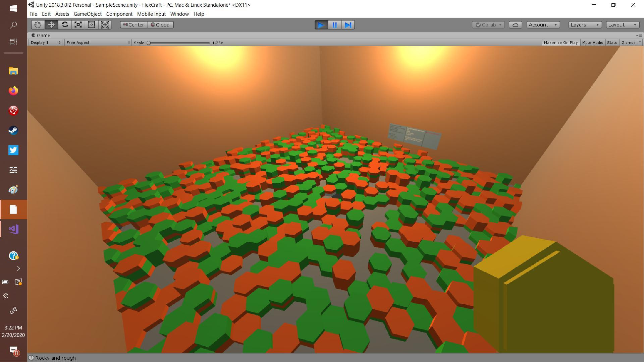Select the Move tool
This screenshot has width=644, height=362.
[51, 25]
